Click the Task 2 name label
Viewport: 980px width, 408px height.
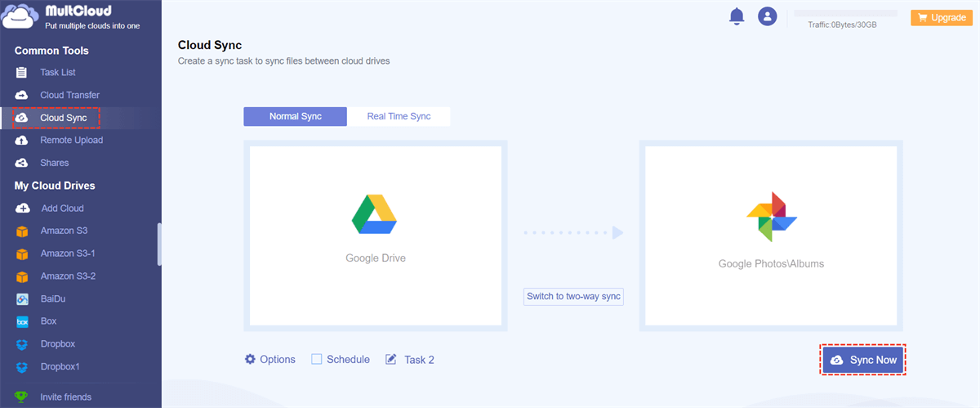[x=419, y=359]
